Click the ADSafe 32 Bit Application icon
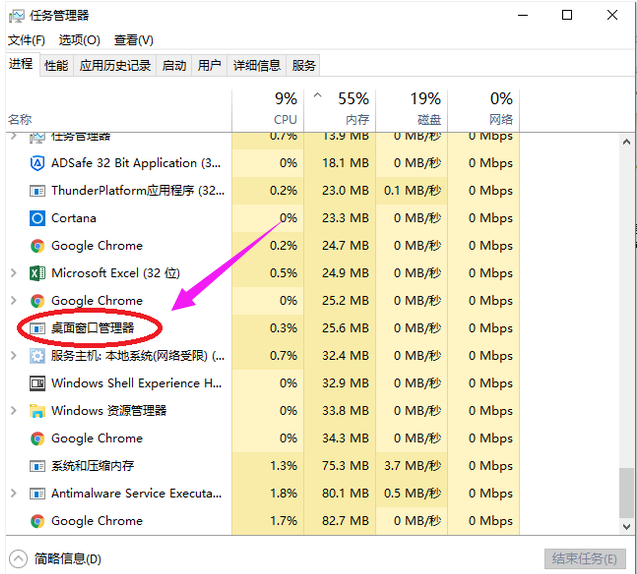 [37, 163]
